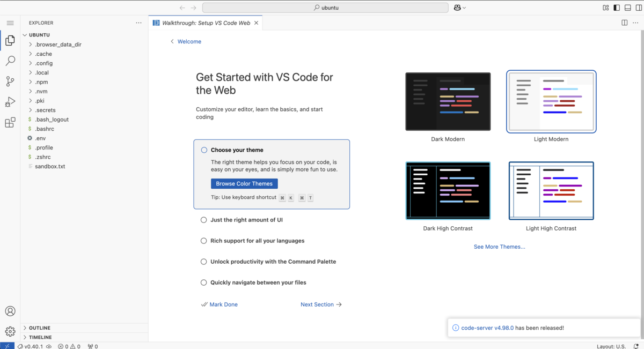Toggle Secondary Side Bar visibility icon
Screen dimensions: 644x349
[x=639, y=8]
